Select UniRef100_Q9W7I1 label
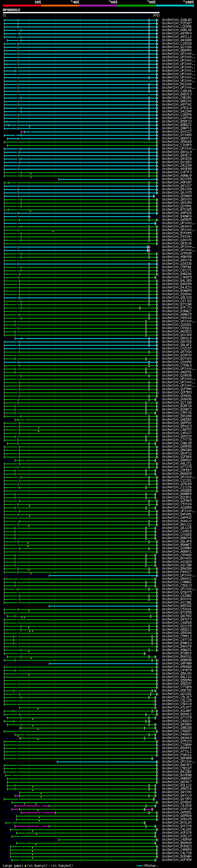This screenshot has height=868, width=197. pos(176,128)
